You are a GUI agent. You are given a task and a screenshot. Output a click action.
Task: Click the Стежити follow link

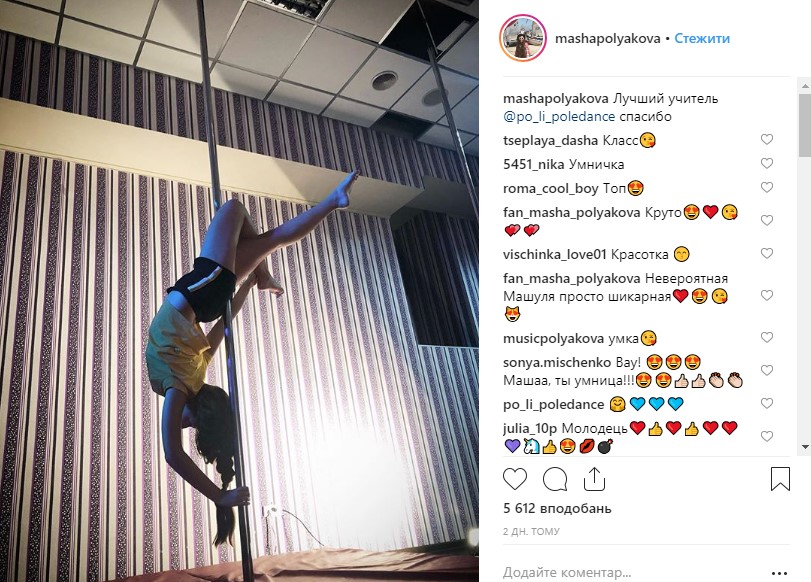coord(702,38)
